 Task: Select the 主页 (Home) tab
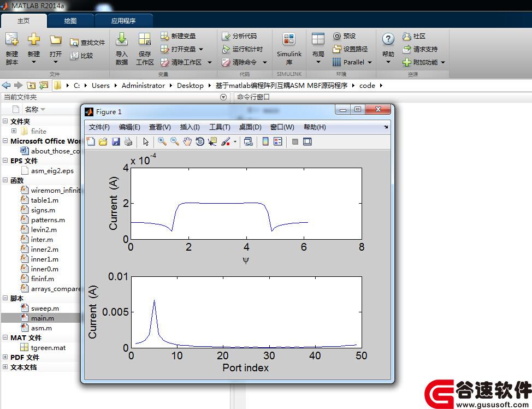23,21
